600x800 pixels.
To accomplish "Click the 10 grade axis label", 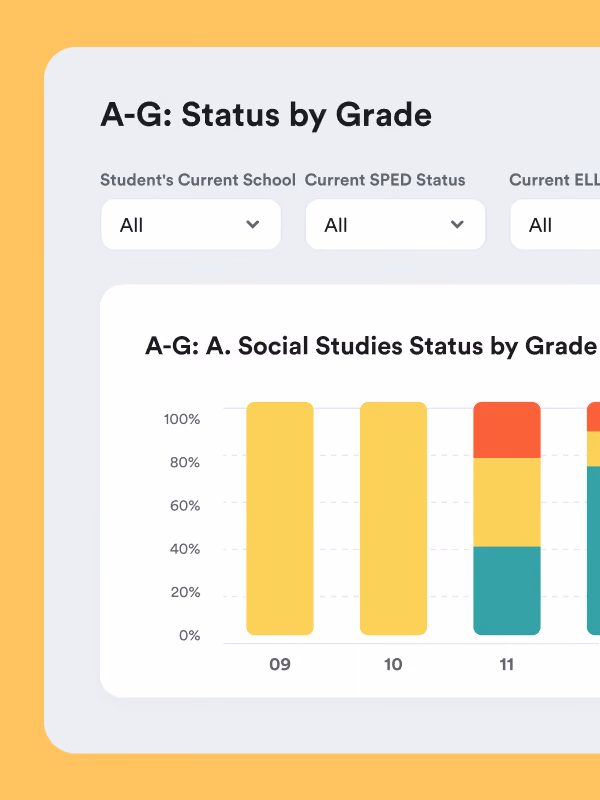I will 393,664.
